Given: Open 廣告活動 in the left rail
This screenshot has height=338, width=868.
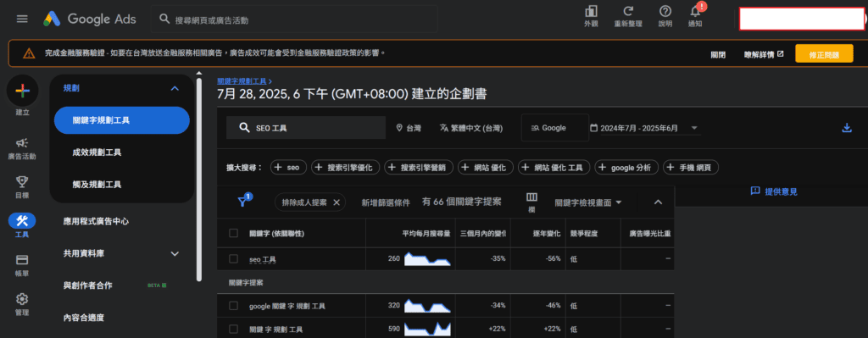Looking at the screenshot, I should (x=22, y=149).
